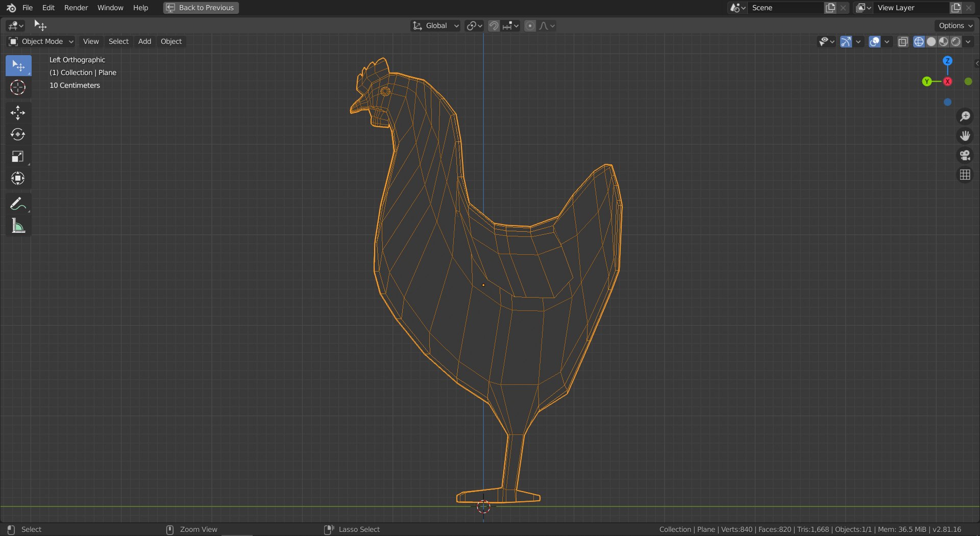Toggle X-ray mode
The width and height of the screenshot is (980, 536).
(x=903, y=42)
